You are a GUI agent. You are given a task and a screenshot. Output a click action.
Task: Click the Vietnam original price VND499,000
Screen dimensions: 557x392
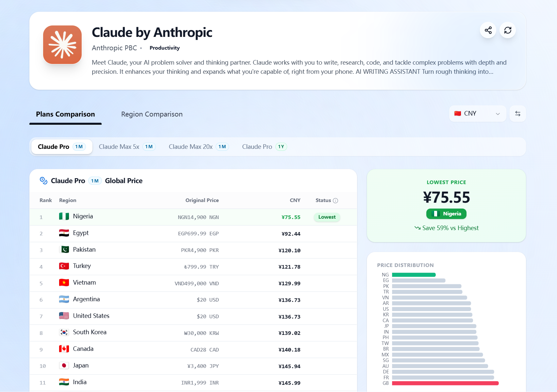coord(197,284)
